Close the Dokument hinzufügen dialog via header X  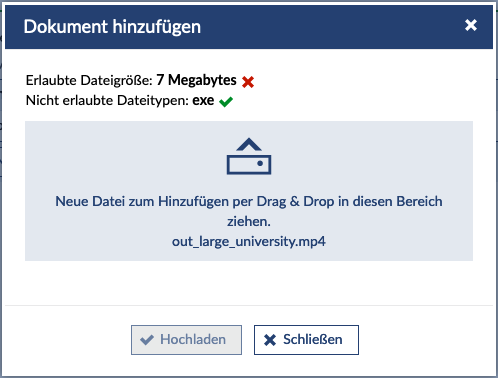471,25
